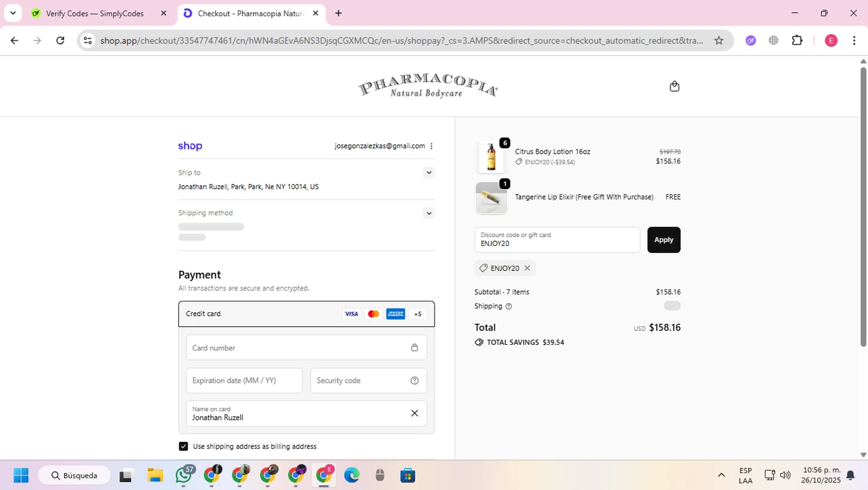Open the volume speaker tray icon
The height and width of the screenshot is (490, 868).
pos(785,476)
